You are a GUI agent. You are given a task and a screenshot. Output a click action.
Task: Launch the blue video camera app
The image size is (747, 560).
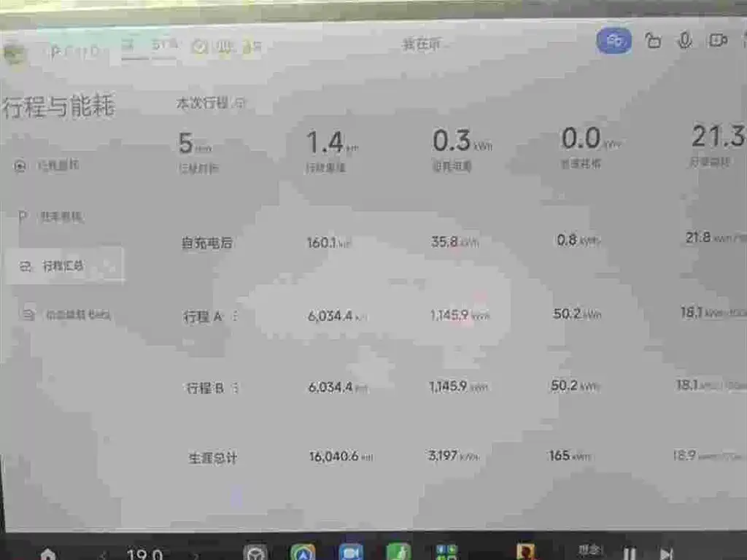click(351, 553)
